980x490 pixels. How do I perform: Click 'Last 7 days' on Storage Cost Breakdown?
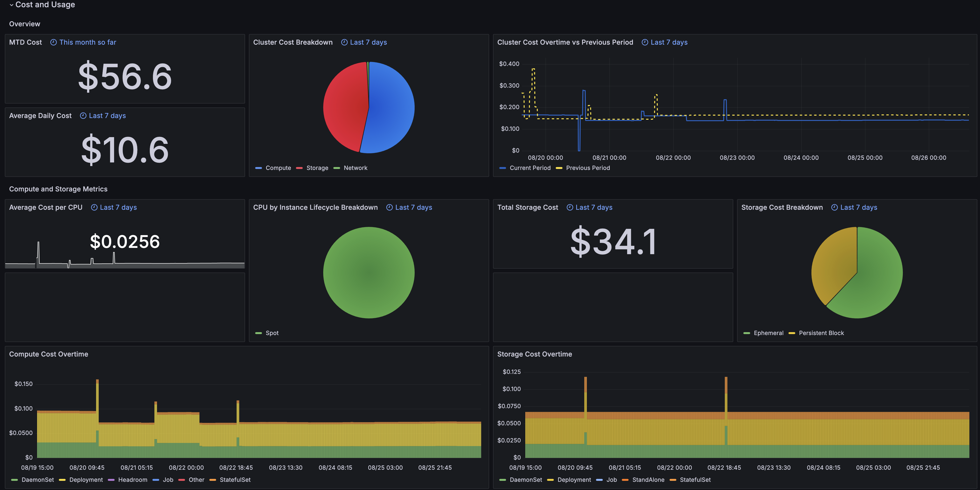pos(859,208)
